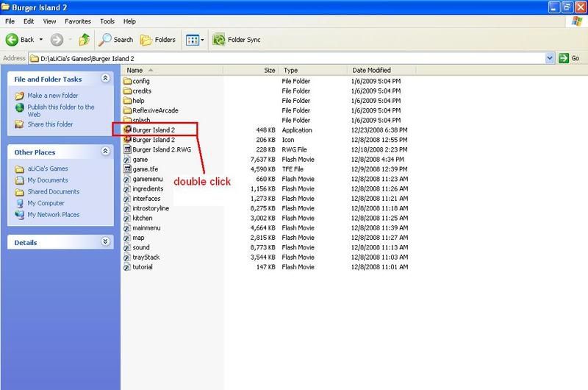Expand the Details panel

tap(105, 242)
